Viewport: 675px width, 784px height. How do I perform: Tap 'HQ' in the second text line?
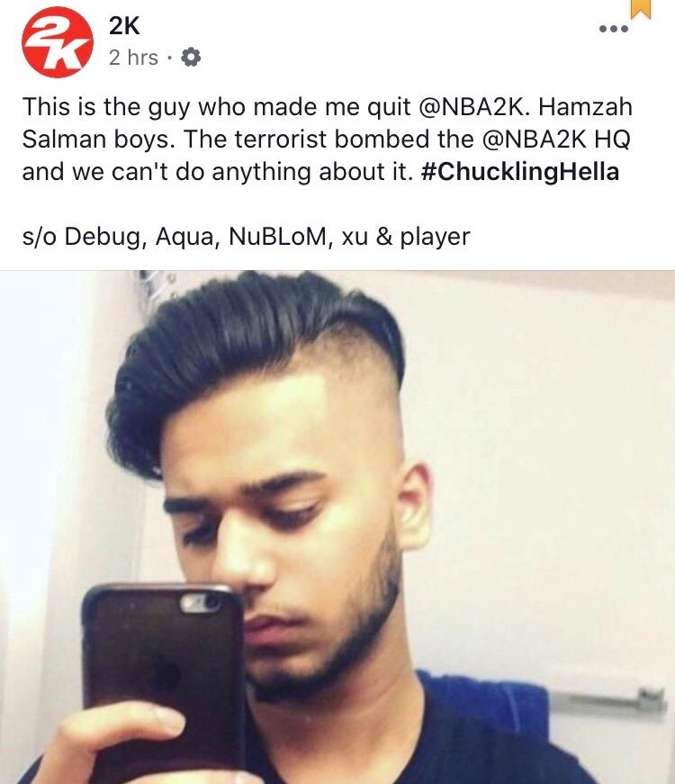(613, 140)
